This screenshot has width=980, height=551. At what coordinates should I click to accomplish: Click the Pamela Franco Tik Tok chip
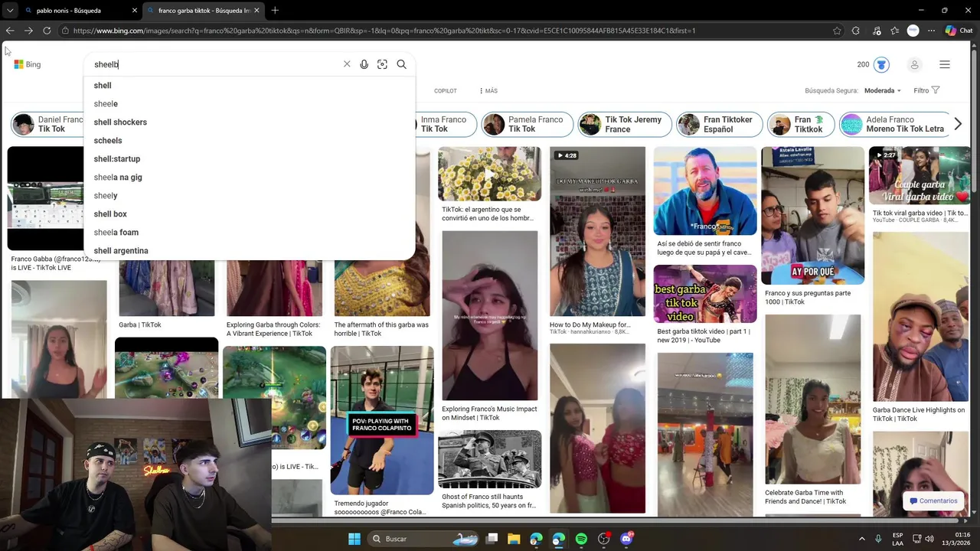coord(527,124)
